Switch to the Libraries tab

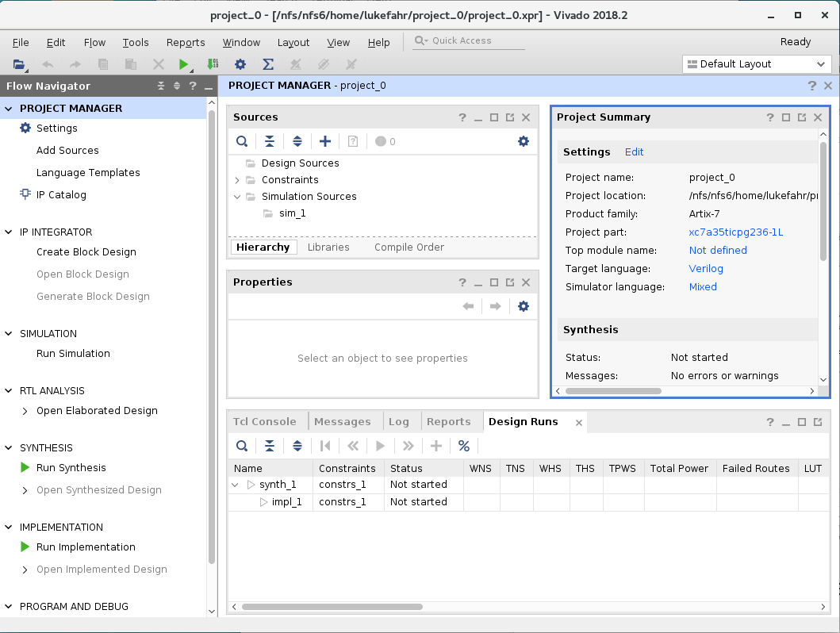pos(328,247)
